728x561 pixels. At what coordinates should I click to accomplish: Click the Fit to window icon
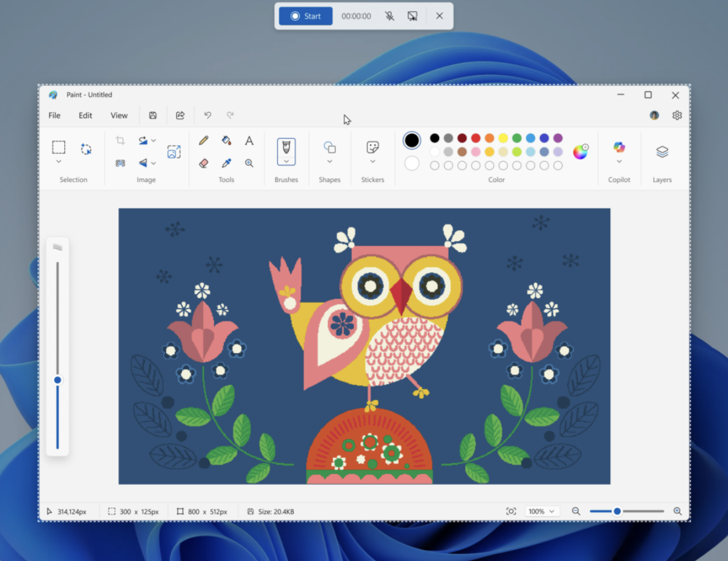point(511,511)
